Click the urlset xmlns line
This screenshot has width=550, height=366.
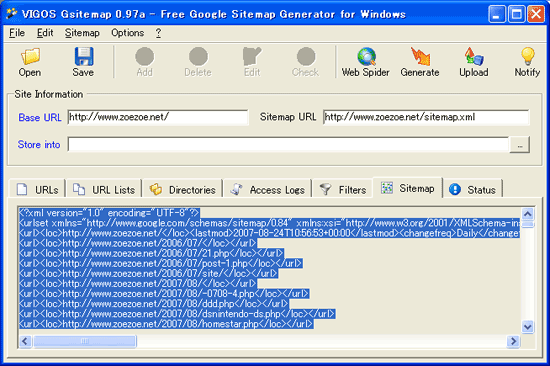coord(269,223)
